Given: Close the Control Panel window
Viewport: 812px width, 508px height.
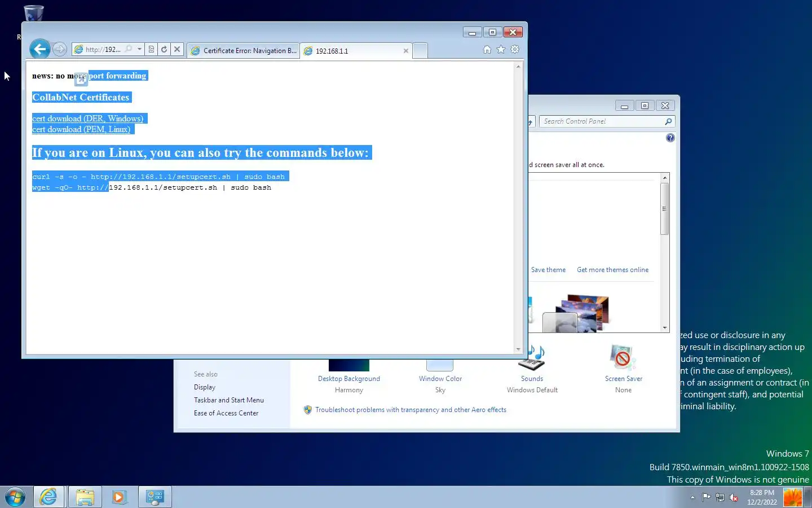Looking at the screenshot, I should point(665,106).
